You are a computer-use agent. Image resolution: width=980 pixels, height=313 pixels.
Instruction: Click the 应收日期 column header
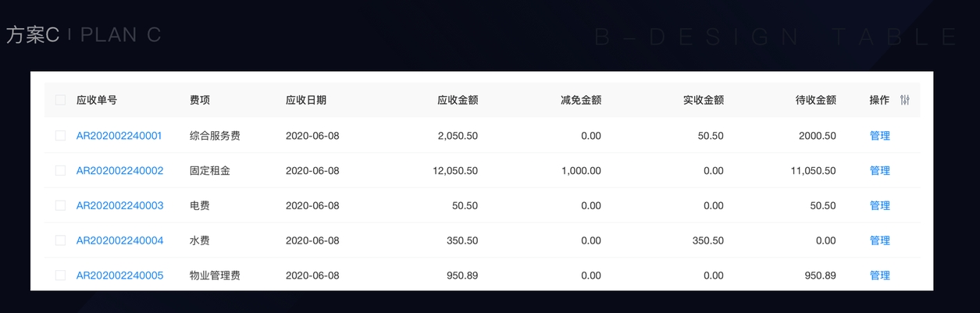[x=306, y=100]
